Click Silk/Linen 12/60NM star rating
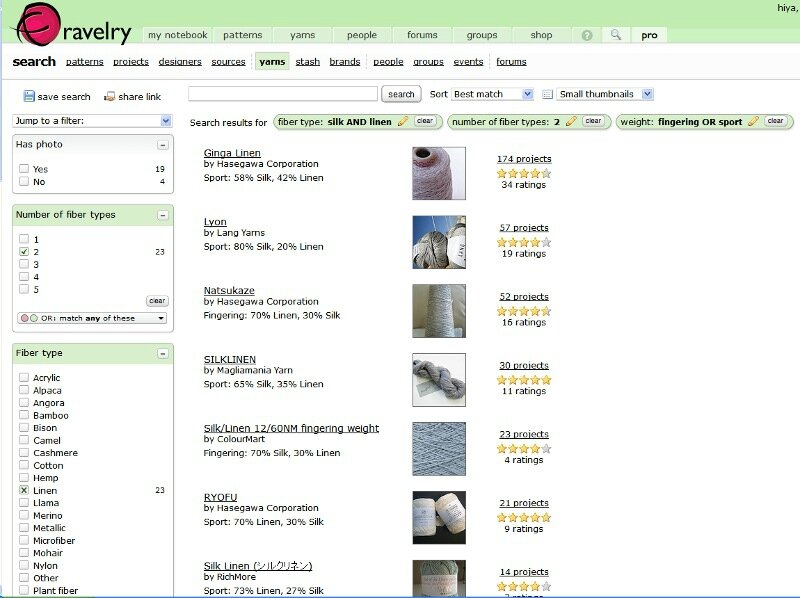The width and height of the screenshot is (800, 598). (524, 449)
